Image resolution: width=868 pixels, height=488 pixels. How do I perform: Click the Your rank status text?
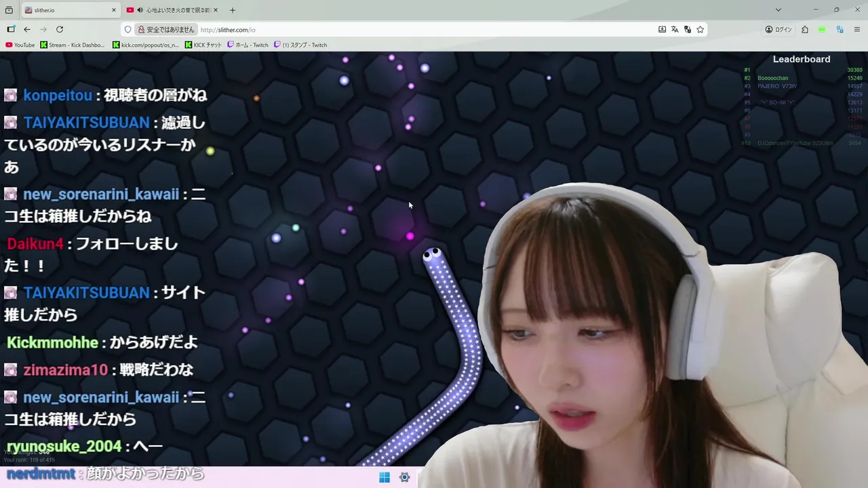[x=29, y=460]
